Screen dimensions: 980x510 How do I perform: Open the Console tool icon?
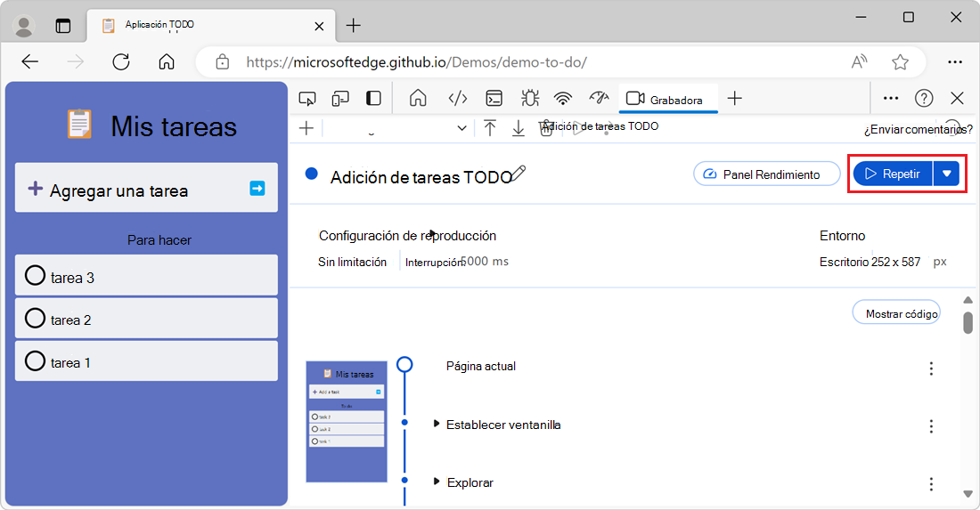494,98
